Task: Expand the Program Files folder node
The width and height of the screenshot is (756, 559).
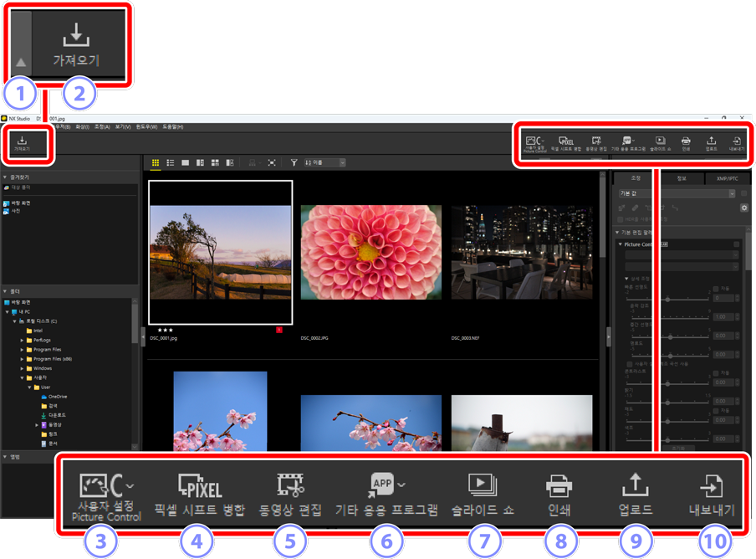Action: [23, 350]
